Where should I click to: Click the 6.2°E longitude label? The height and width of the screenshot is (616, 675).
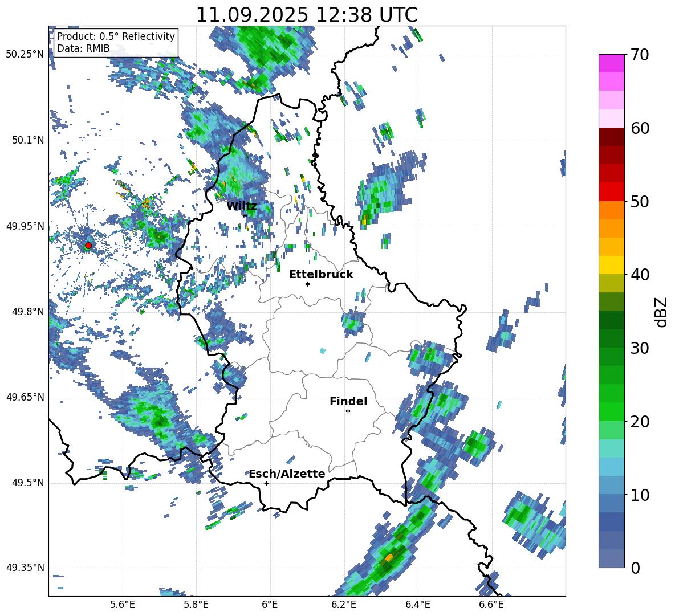(344, 605)
